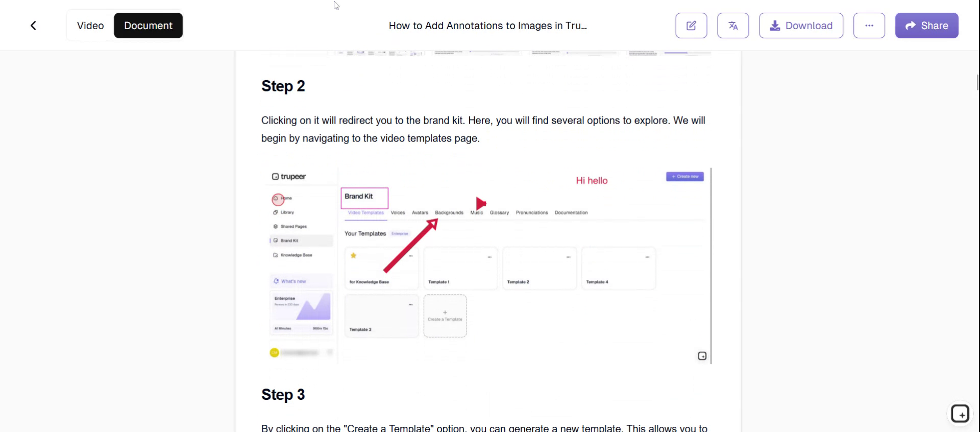Click the document title text

coord(487,26)
